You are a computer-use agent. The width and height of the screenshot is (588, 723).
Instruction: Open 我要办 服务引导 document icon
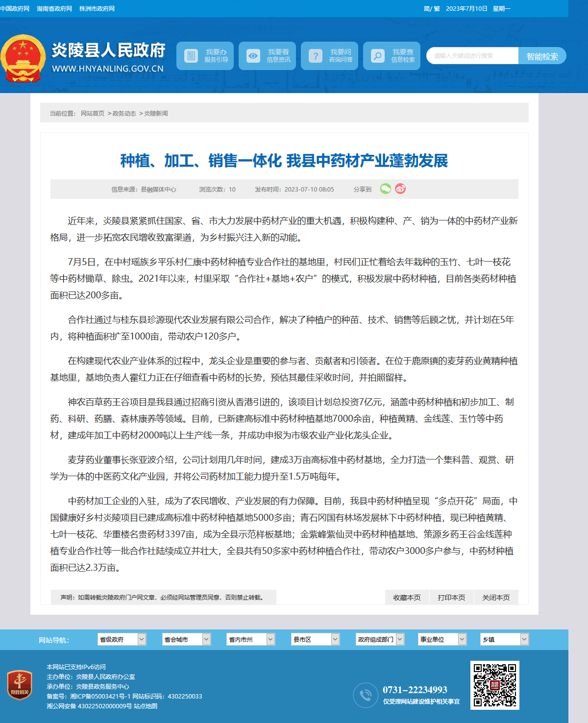(191, 56)
